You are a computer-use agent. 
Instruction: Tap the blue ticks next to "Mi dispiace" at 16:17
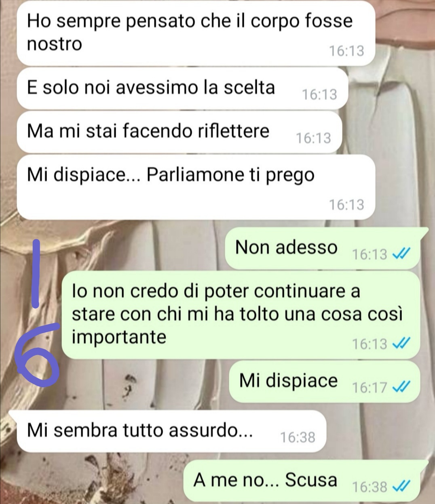402,387
